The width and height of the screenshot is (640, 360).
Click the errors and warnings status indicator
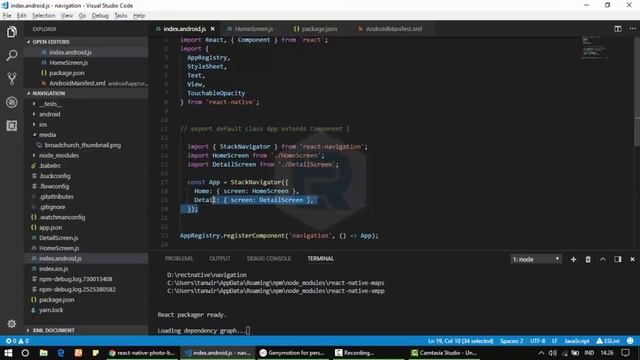[17, 341]
